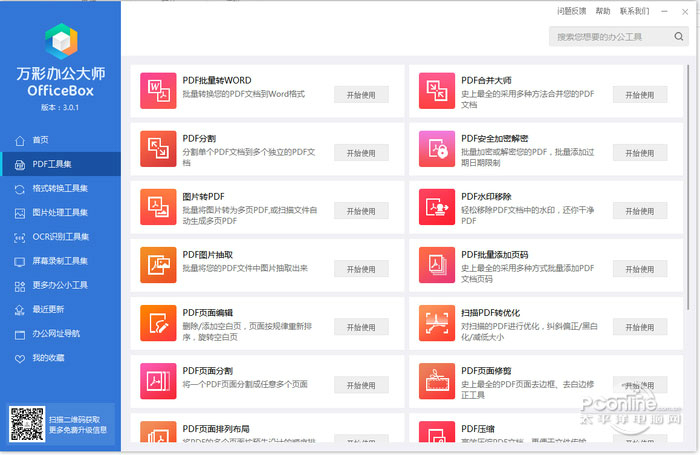Open 格式转换工具集 in the sidebar
The image size is (700, 455).
[x=60, y=188]
